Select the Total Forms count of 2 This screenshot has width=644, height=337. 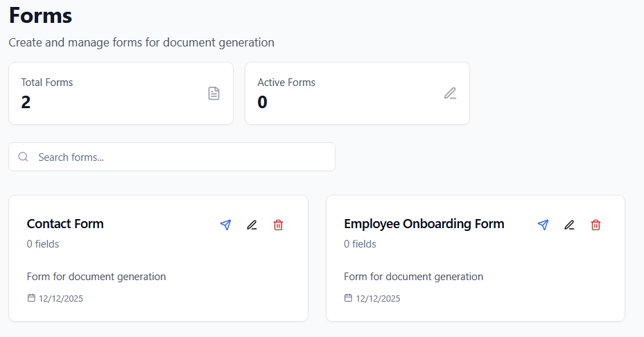coord(26,103)
